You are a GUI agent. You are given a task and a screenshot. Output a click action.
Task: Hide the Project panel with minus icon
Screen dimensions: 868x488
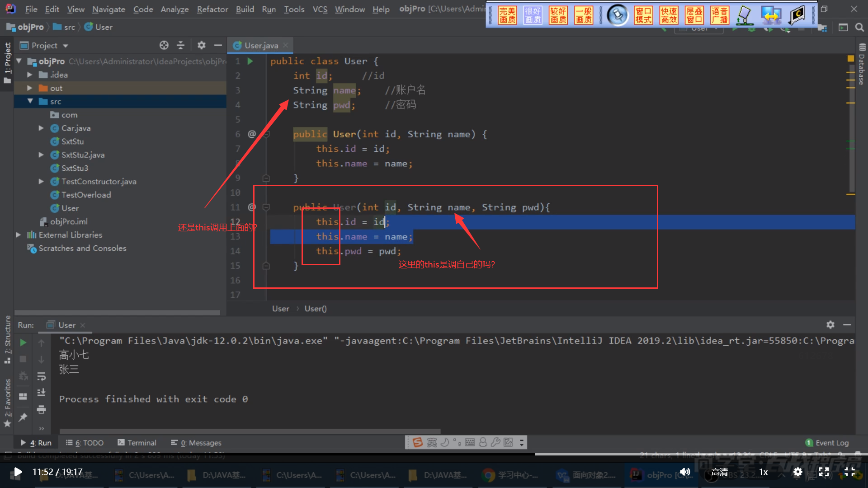(x=218, y=45)
